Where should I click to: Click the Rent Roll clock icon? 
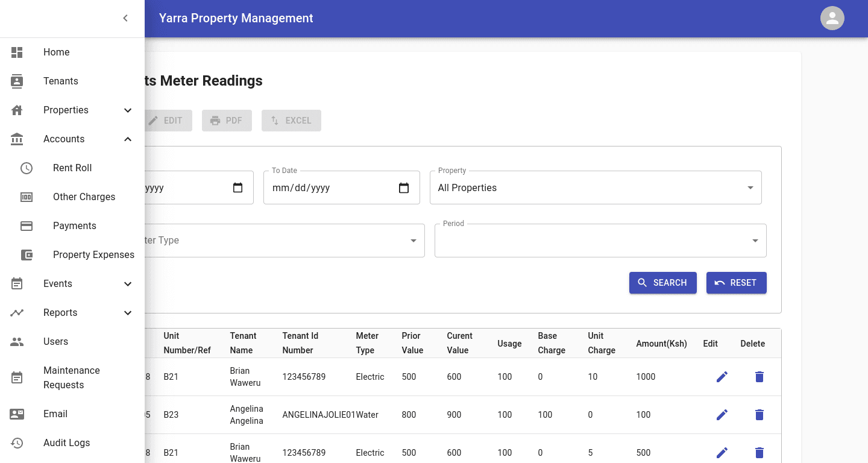tap(27, 168)
